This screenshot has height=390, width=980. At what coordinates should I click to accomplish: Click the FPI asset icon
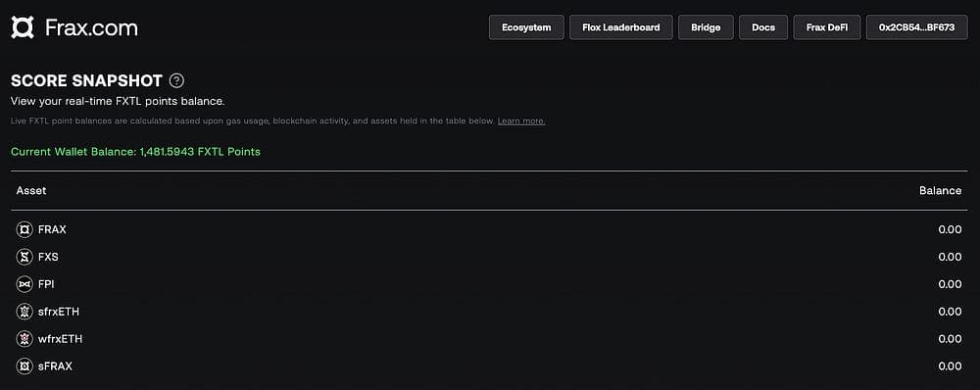tap(24, 284)
